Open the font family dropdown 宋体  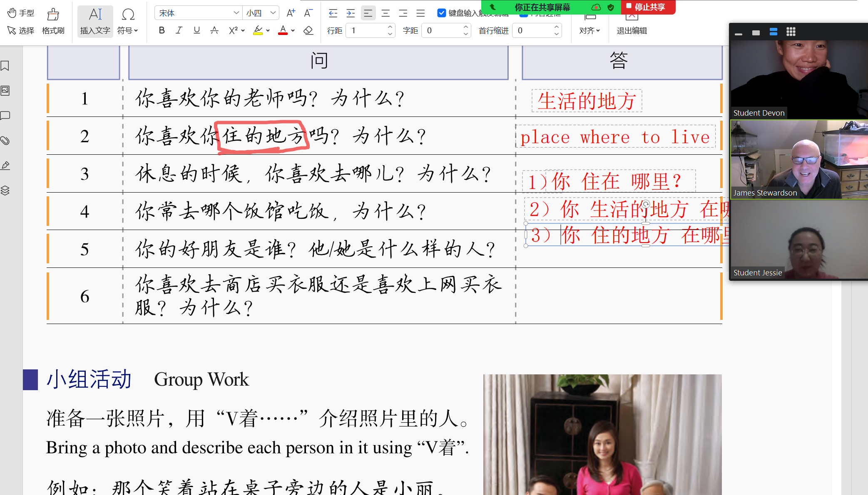point(198,13)
